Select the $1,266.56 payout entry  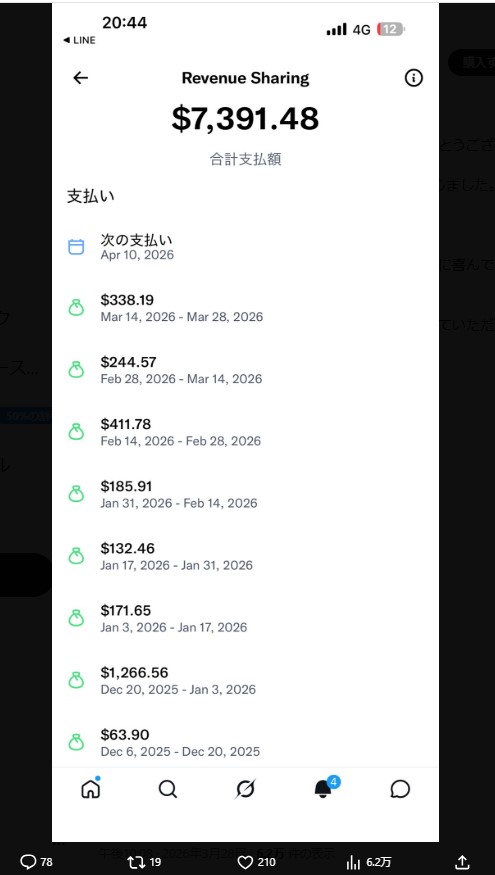pos(246,681)
